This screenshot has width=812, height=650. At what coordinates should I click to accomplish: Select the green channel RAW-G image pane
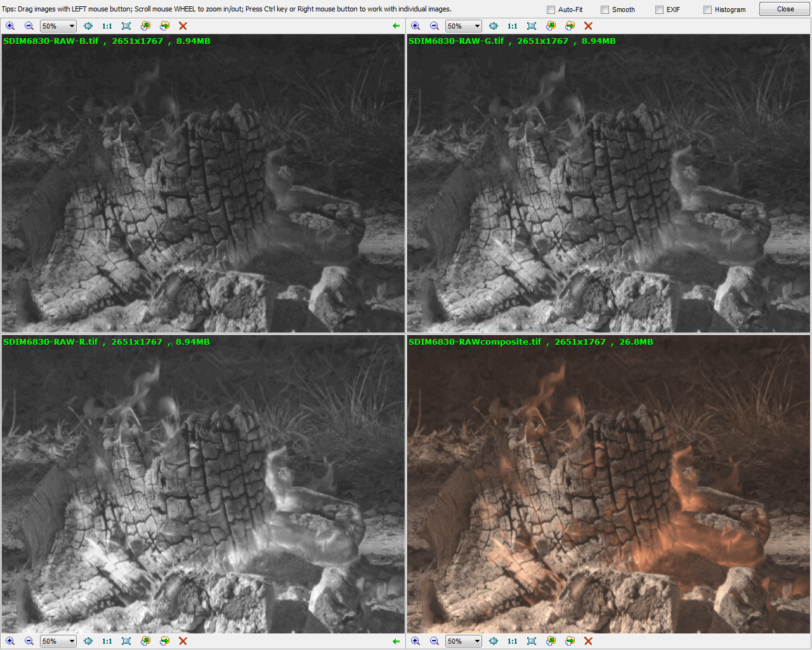(x=608, y=183)
